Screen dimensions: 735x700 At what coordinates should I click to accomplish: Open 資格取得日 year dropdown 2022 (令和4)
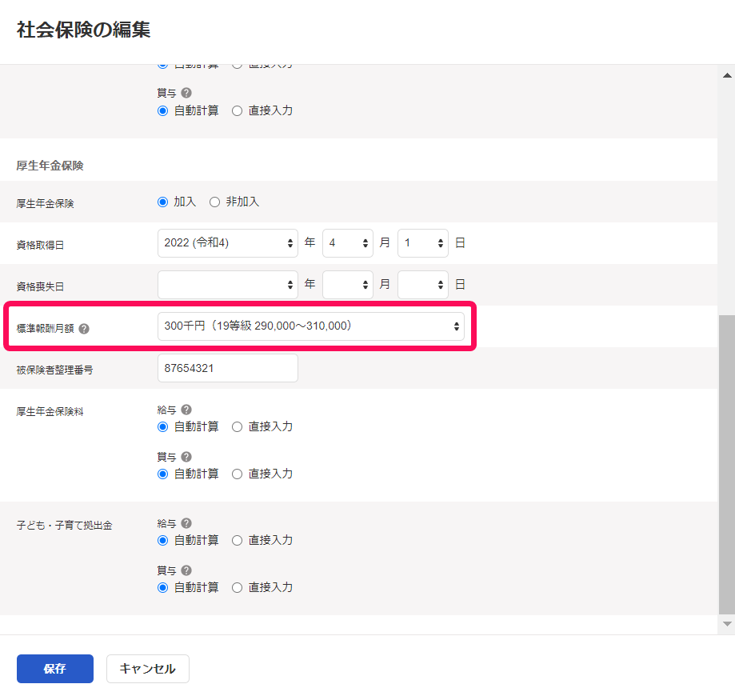click(228, 243)
